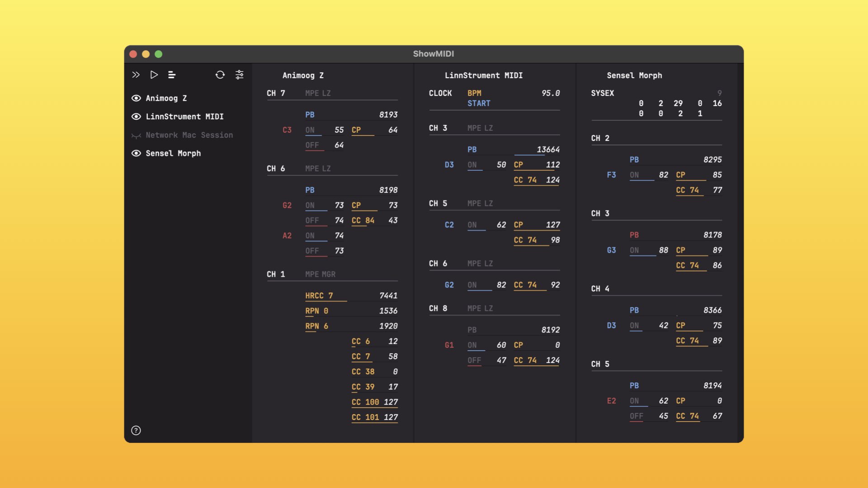Click the visualization mode lines icon
The image size is (868, 488).
pos(172,75)
